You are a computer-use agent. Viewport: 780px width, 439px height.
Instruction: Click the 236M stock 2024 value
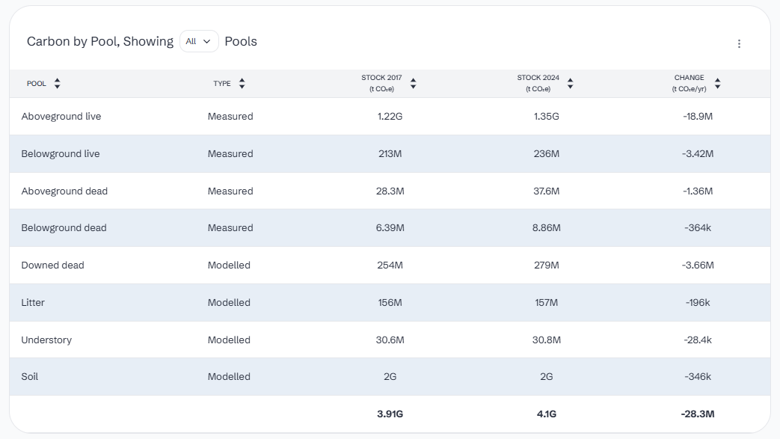click(546, 154)
